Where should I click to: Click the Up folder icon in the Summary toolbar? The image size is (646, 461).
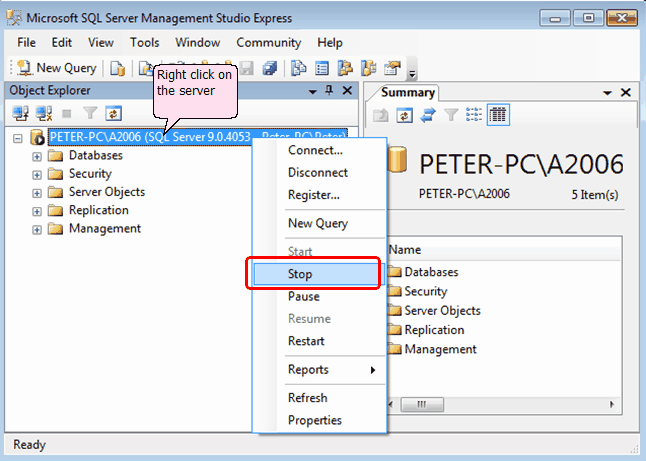point(381,115)
